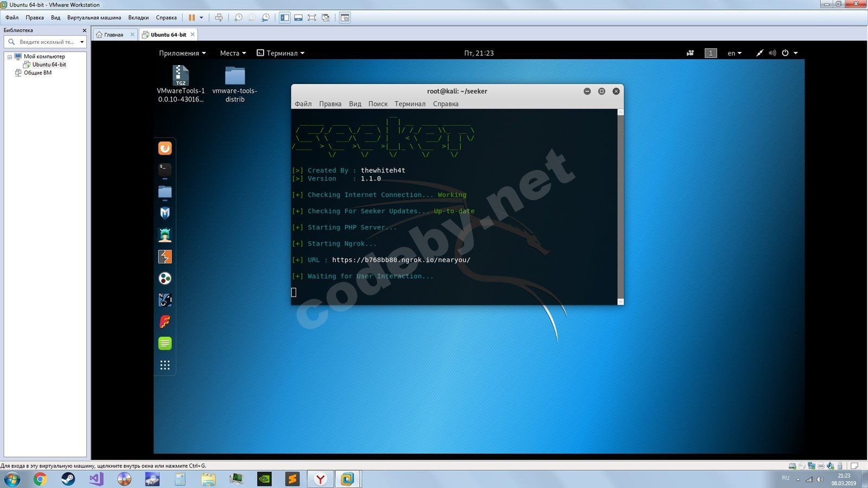868x488 pixels.
Task: Open the terminal window's Поиск menu
Action: pos(378,104)
